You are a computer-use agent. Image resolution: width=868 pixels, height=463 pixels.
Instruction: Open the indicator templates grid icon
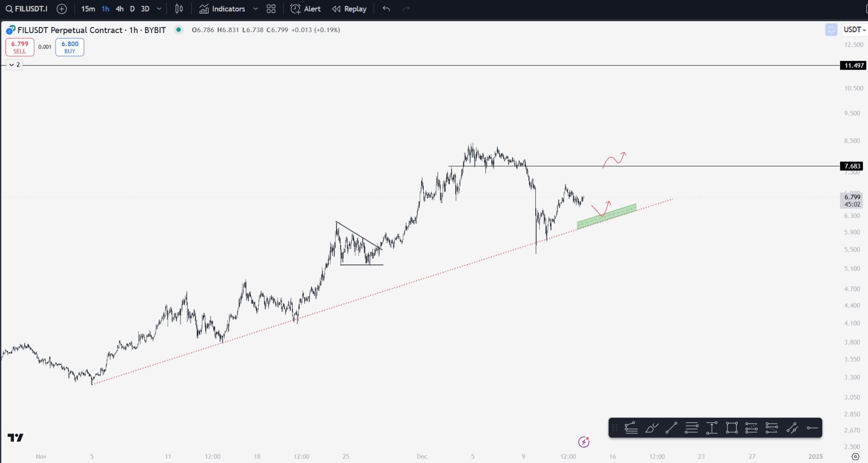pyautogui.click(x=271, y=9)
